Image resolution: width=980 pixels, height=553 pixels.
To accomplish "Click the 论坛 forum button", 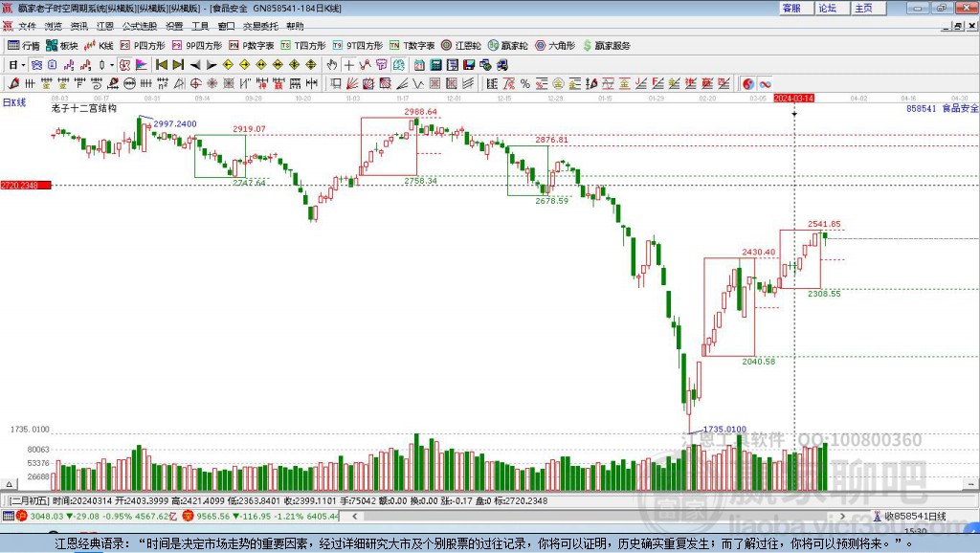I will [832, 8].
